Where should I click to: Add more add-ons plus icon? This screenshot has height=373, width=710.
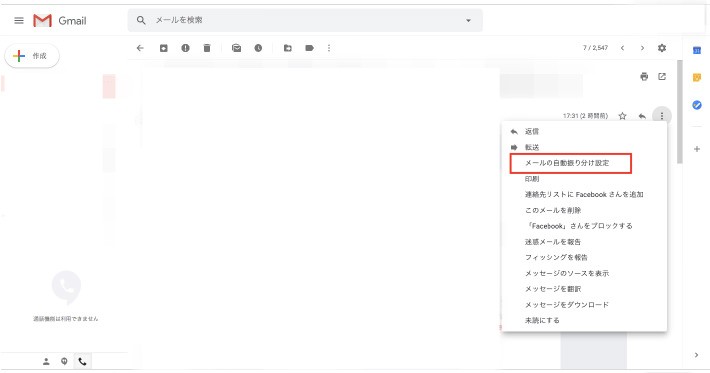click(x=697, y=149)
